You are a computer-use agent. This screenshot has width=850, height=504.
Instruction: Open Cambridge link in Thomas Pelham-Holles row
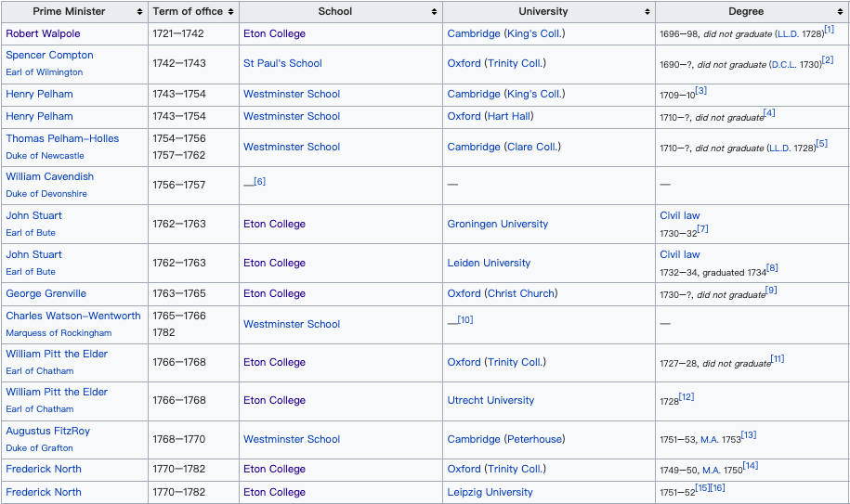(474, 147)
